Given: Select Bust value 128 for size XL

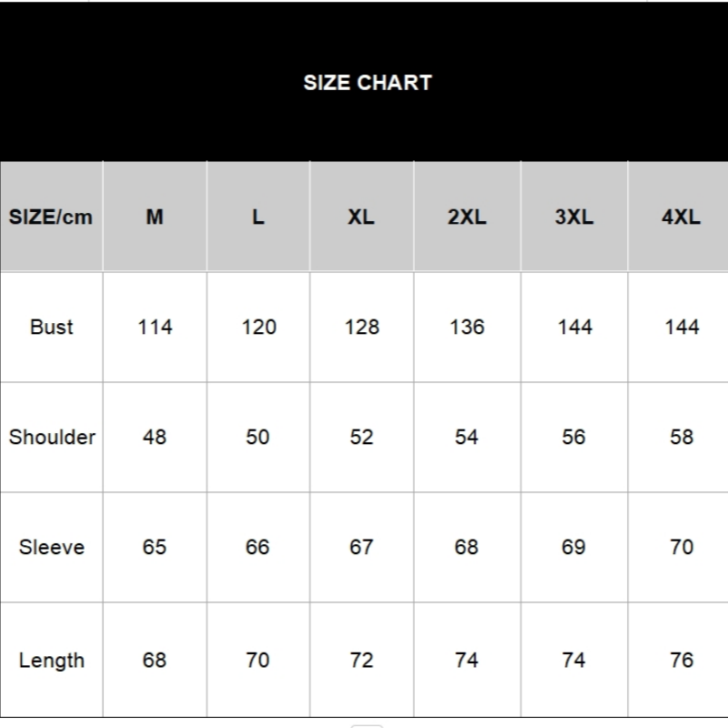Looking at the screenshot, I should tap(361, 327).
